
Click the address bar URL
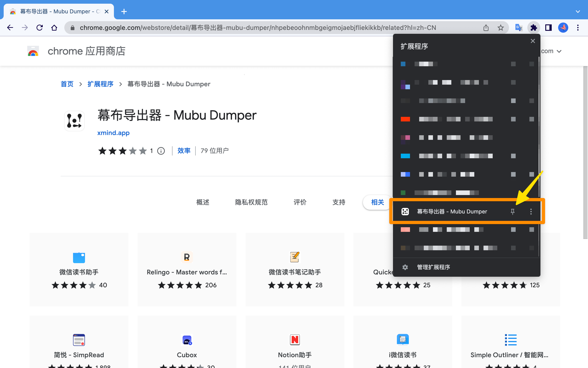(x=258, y=28)
